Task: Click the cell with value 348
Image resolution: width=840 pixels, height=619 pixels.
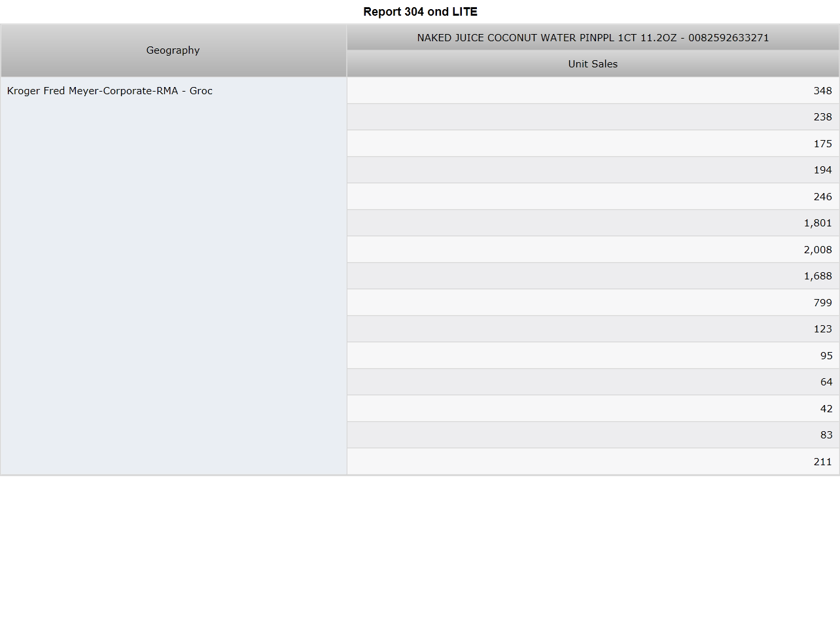Action: (x=593, y=91)
